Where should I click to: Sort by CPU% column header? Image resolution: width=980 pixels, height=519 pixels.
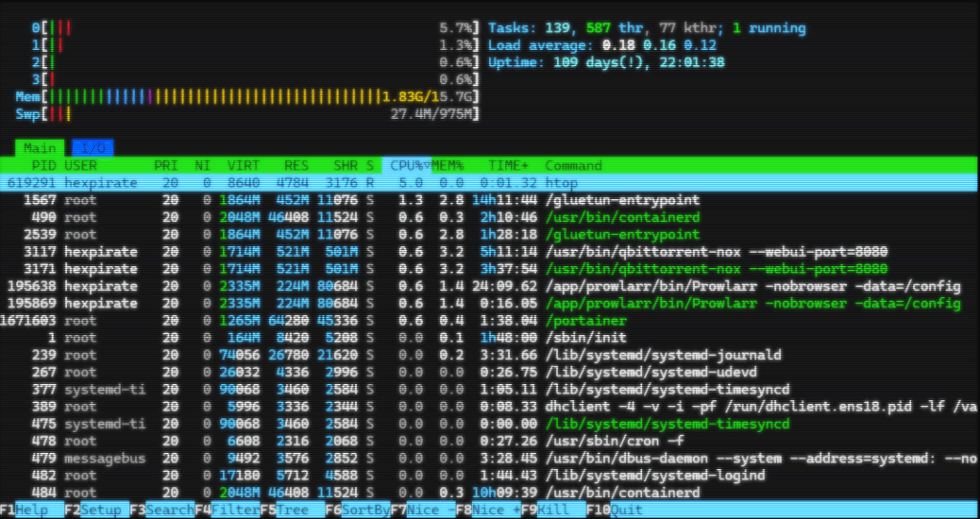[x=407, y=166]
